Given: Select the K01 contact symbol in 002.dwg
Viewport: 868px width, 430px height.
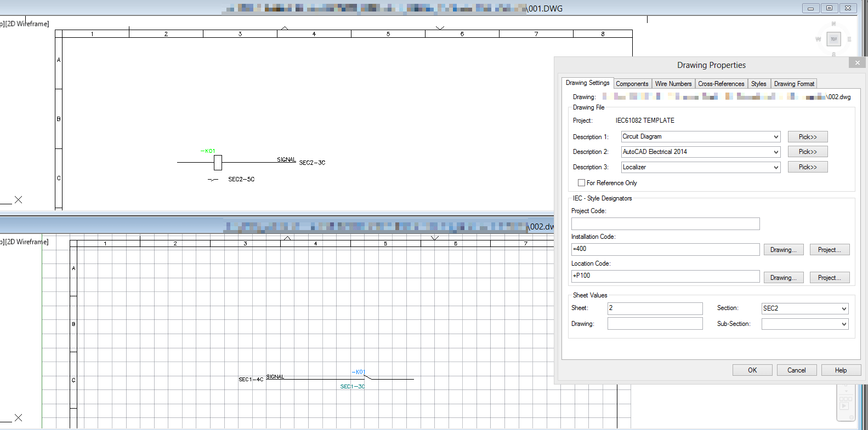Looking at the screenshot, I should point(368,377).
